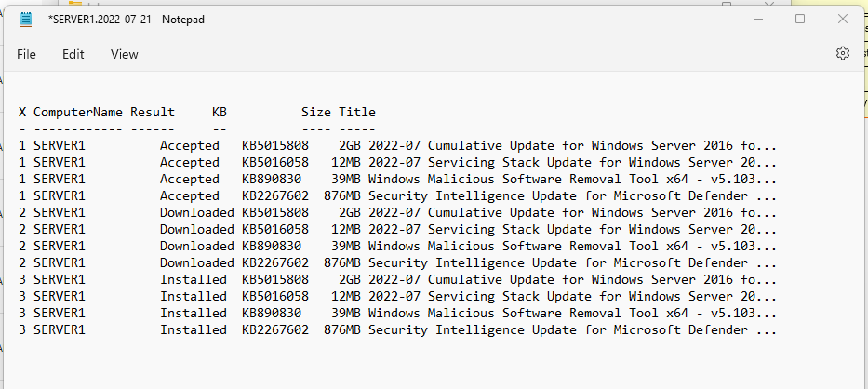Click the Notepad app icon in title bar
868x389 pixels.
[25, 19]
